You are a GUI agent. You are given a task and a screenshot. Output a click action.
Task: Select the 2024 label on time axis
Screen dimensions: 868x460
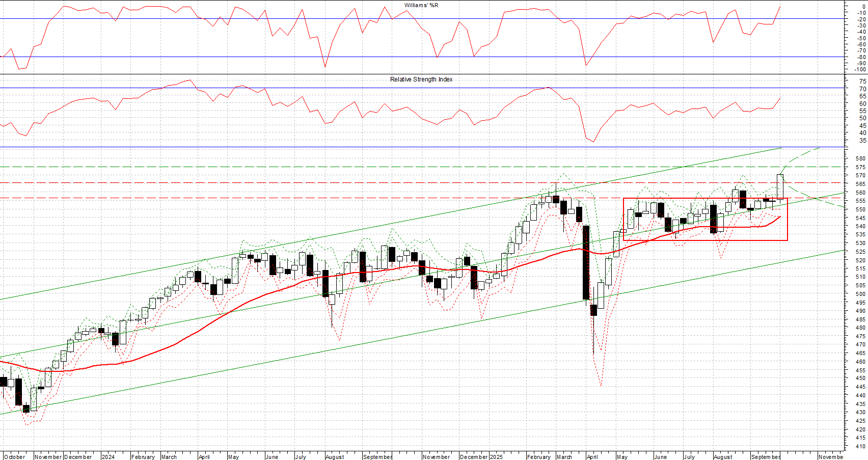click(x=108, y=457)
